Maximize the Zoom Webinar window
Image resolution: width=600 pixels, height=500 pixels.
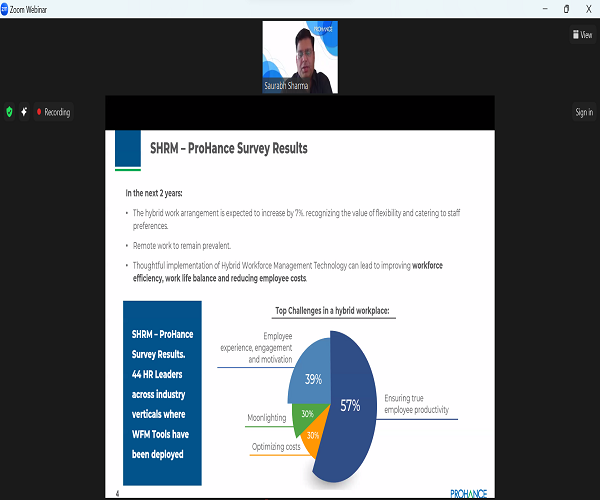567,9
